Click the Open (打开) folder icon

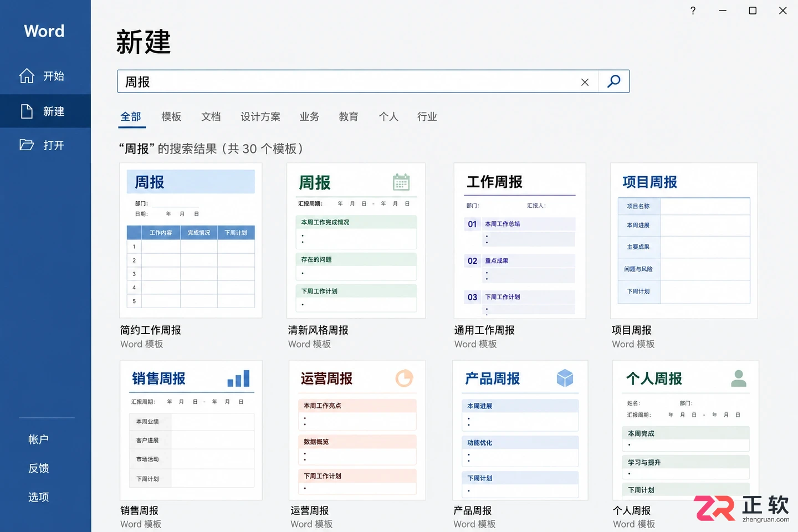point(27,145)
